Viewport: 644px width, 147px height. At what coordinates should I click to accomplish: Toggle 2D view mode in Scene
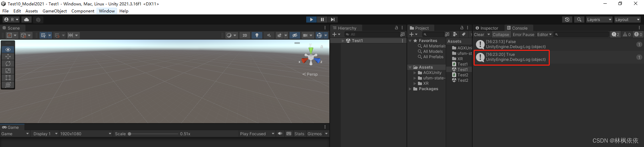[245, 35]
